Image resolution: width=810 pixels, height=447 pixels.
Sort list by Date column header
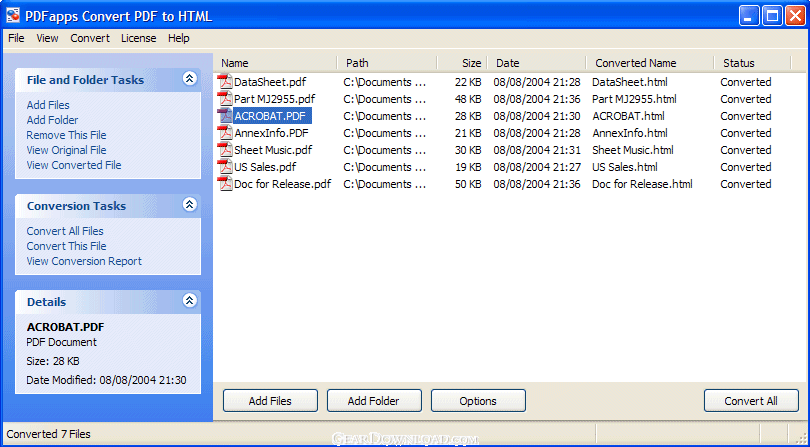click(537, 63)
